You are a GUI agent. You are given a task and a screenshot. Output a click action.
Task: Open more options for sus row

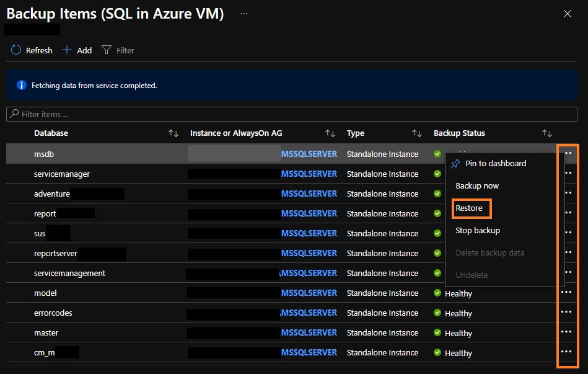(568, 232)
